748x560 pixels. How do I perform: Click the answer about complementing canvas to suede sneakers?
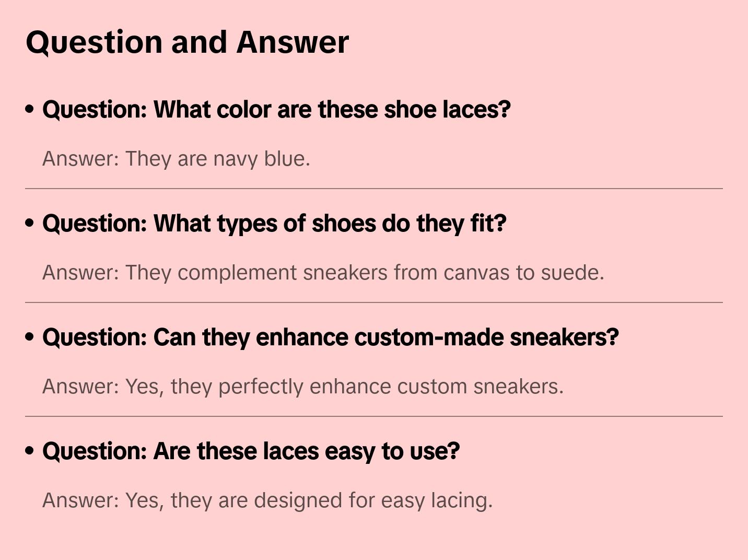[x=323, y=273]
